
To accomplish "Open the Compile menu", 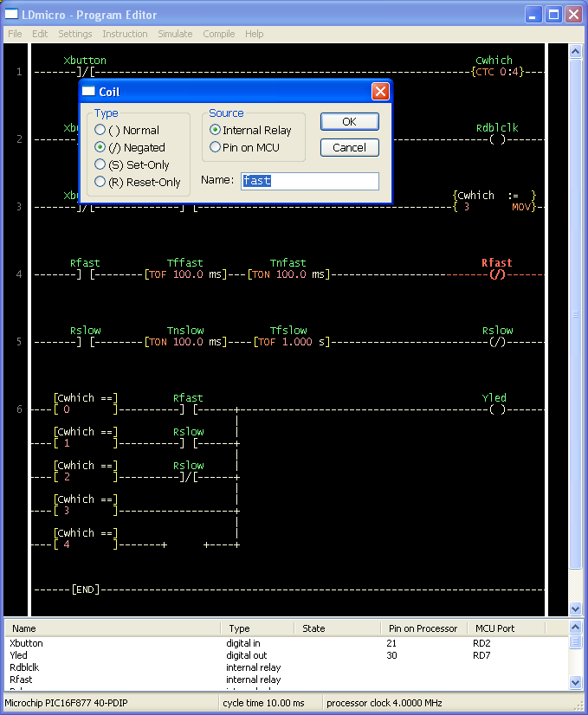I will click(219, 34).
